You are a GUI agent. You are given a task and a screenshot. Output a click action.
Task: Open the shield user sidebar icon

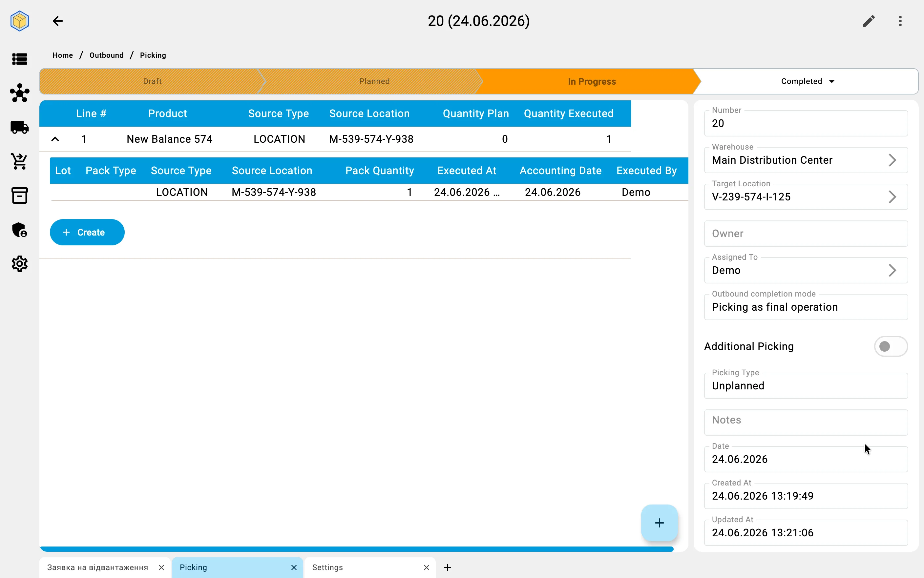pos(19,230)
